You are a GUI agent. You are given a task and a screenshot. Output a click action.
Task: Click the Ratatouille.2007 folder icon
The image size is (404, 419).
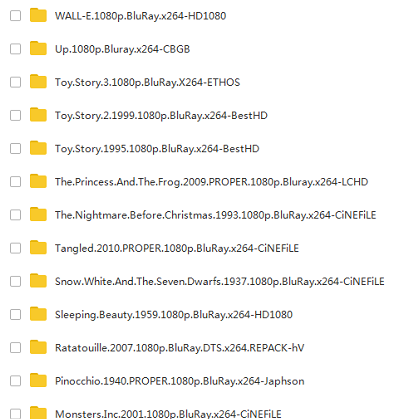pyautogui.click(x=38, y=347)
